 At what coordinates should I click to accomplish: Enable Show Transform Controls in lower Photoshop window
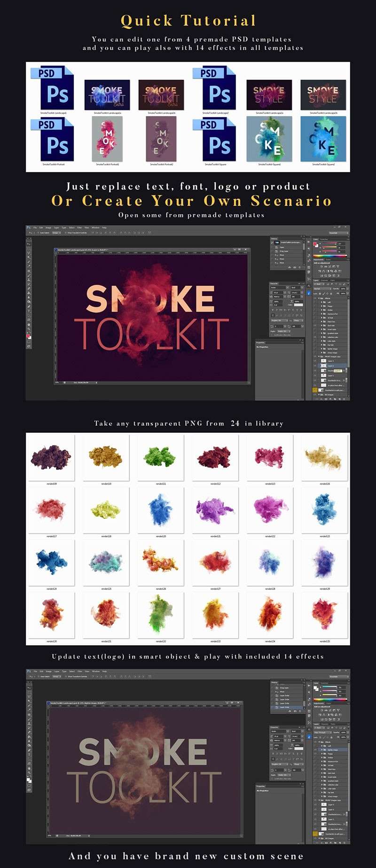click(x=66, y=677)
